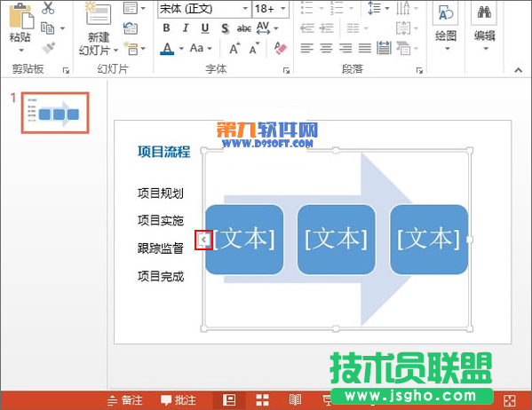The image size is (532, 410).
Task: Click the Reset slide icon
Action: coord(131,28)
